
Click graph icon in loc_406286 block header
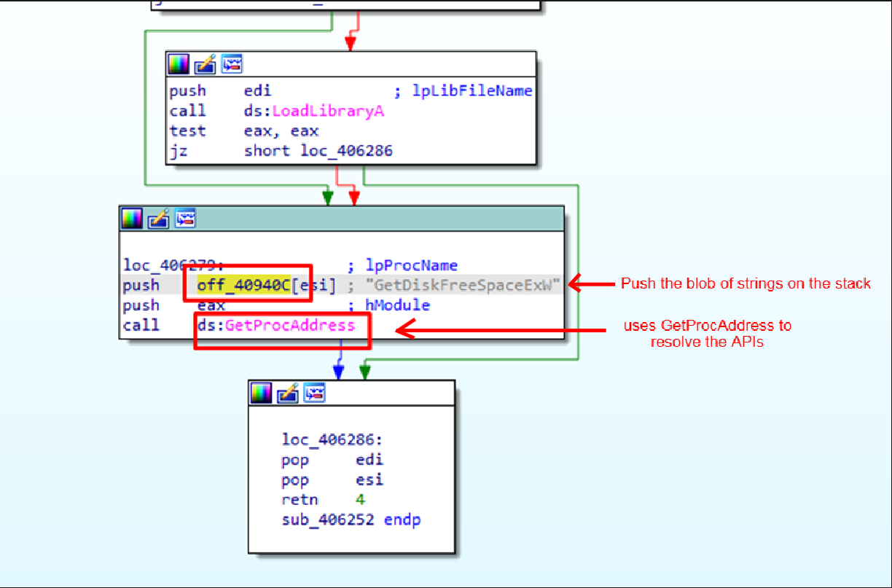(314, 393)
